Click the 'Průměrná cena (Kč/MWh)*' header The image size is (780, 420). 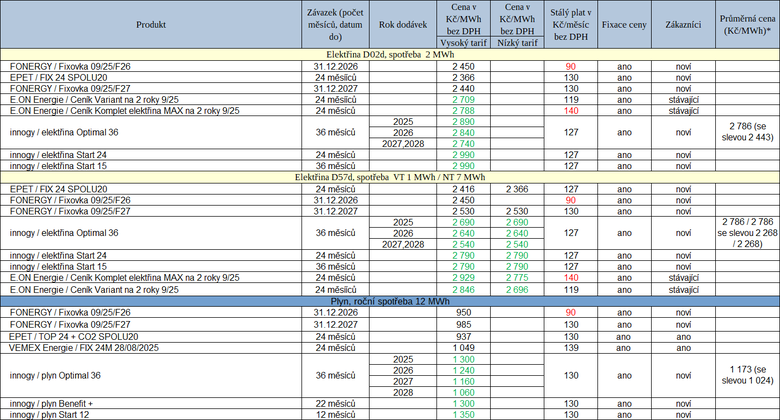coord(747,24)
